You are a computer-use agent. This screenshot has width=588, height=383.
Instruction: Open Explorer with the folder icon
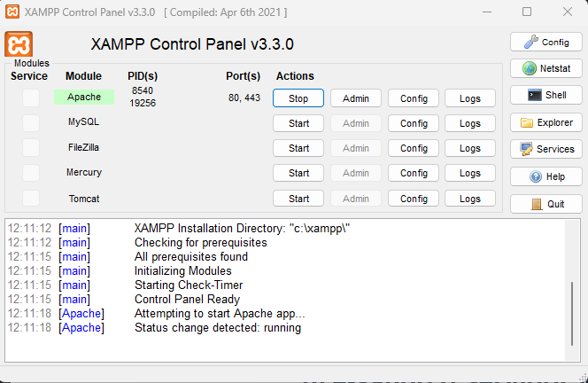545,122
